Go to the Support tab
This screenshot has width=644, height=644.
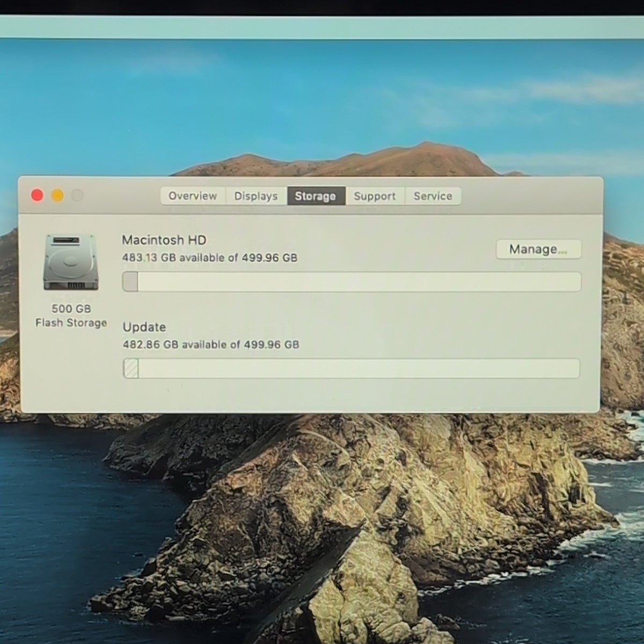tap(375, 196)
